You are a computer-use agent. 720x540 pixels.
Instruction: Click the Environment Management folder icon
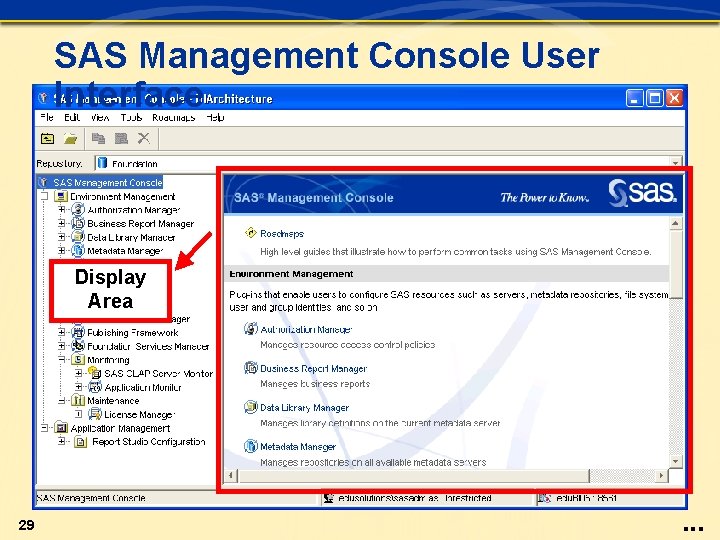(x=61, y=196)
